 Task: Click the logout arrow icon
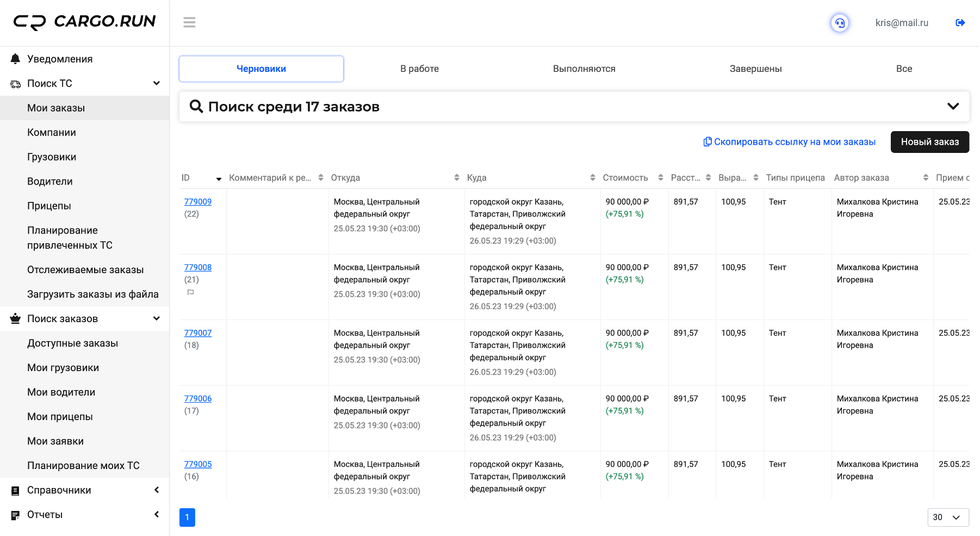pyautogui.click(x=960, y=23)
